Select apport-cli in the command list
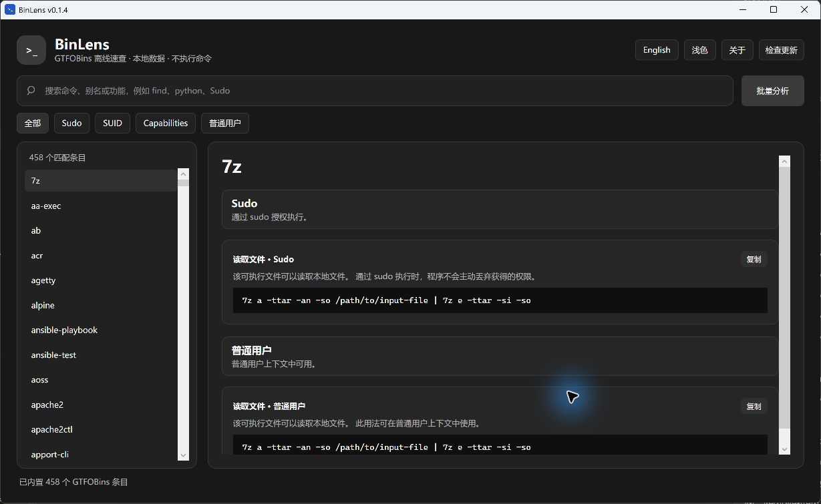821x504 pixels. pyautogui.click(x=101, y=455)
